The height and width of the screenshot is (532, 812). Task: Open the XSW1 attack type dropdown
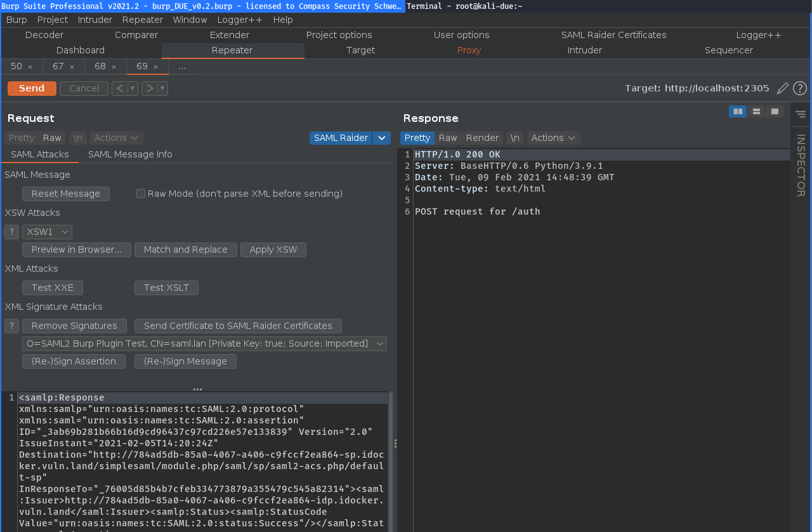point(46,232)
